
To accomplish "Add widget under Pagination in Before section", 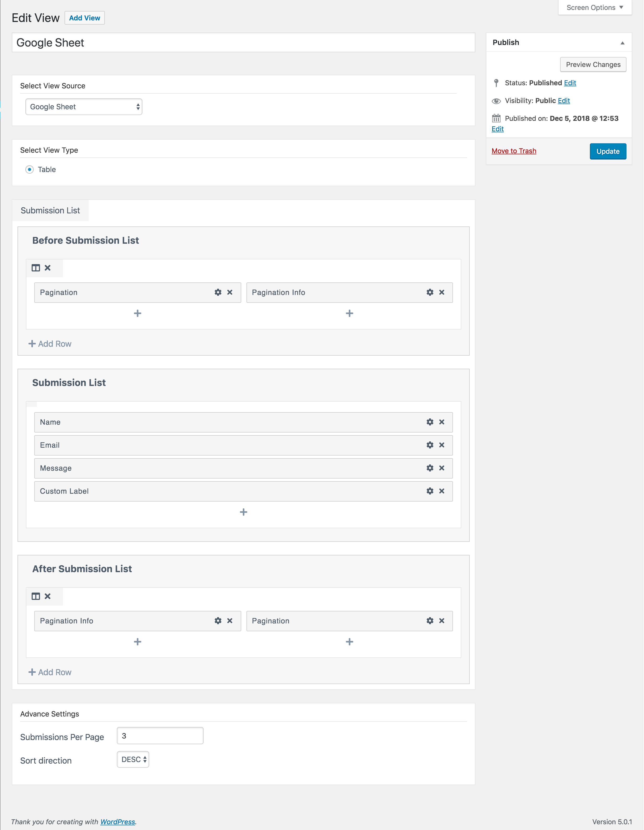I will (x=137, y=314).
